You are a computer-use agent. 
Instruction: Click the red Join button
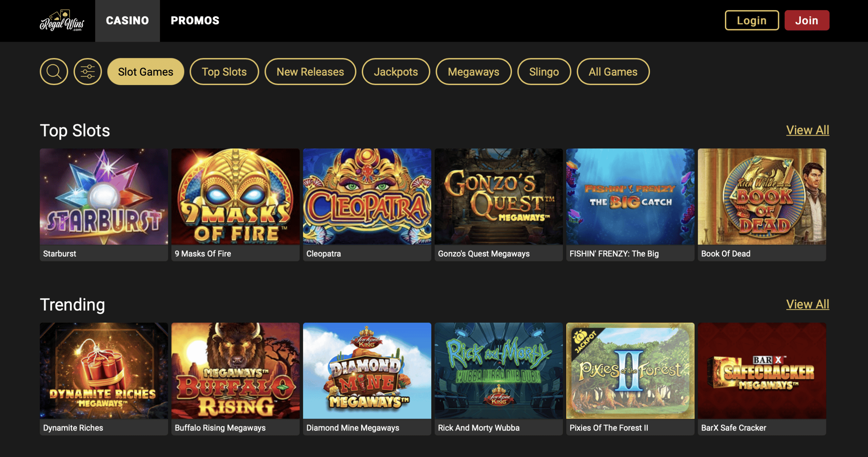coord(807,20)
